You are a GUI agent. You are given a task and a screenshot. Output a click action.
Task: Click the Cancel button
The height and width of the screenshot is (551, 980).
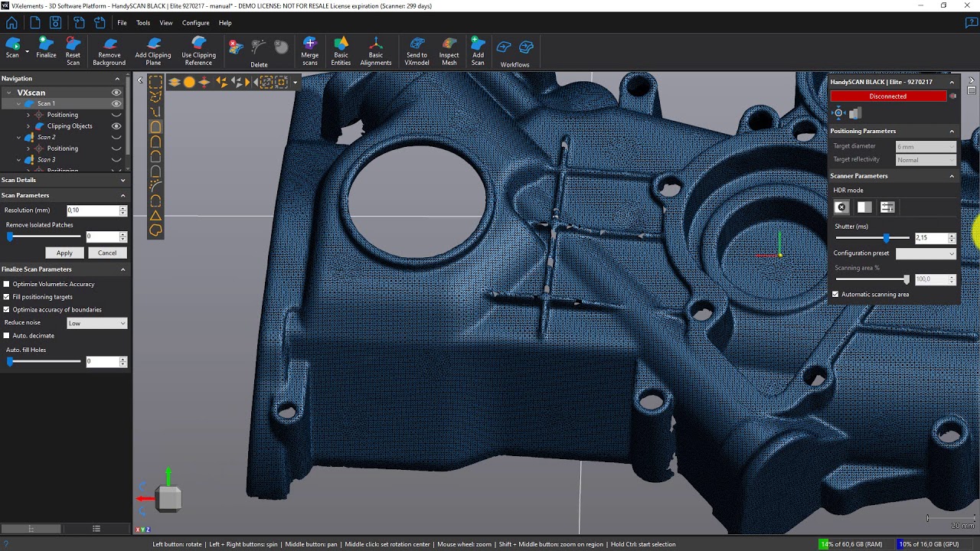pos(107,253)
